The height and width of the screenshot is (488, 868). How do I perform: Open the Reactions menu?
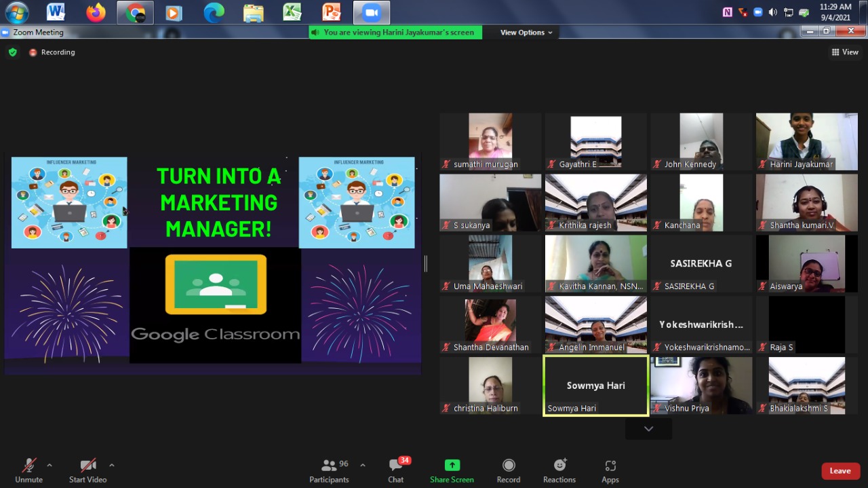559,470
